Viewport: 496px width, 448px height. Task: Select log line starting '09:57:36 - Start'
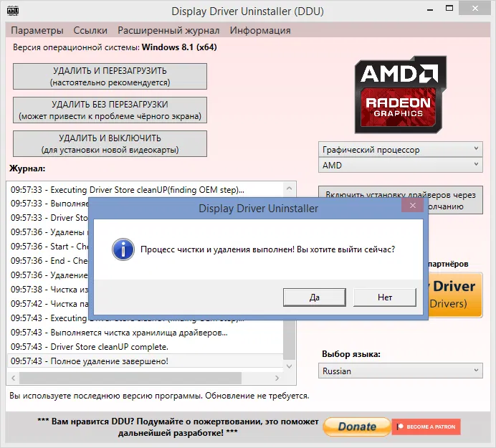tap(48, 246)
